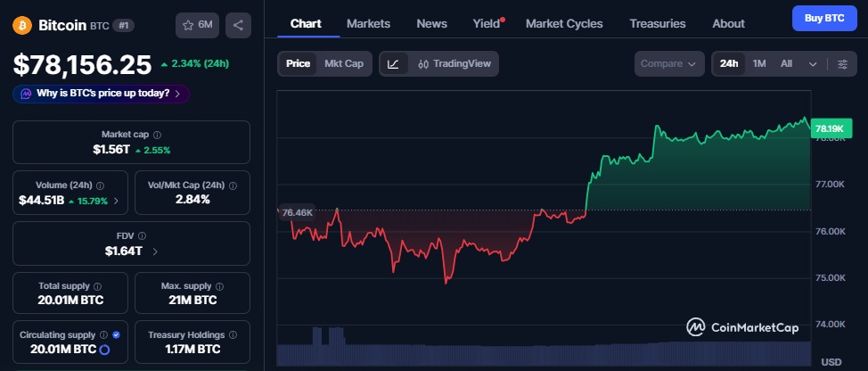The image size is (868, 371).
Task: Switch chart to Mkt Cap
Action: (344, 63)
